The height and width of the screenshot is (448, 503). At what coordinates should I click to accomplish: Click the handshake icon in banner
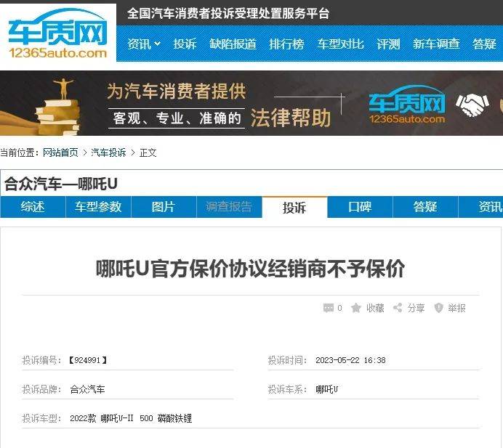point(472,105)
